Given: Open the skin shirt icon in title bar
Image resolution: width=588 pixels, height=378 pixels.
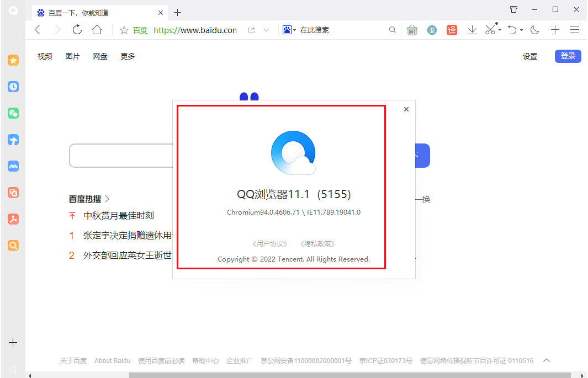Looking at the screenshot, I should pyautogui.click(x=514, y=10).
